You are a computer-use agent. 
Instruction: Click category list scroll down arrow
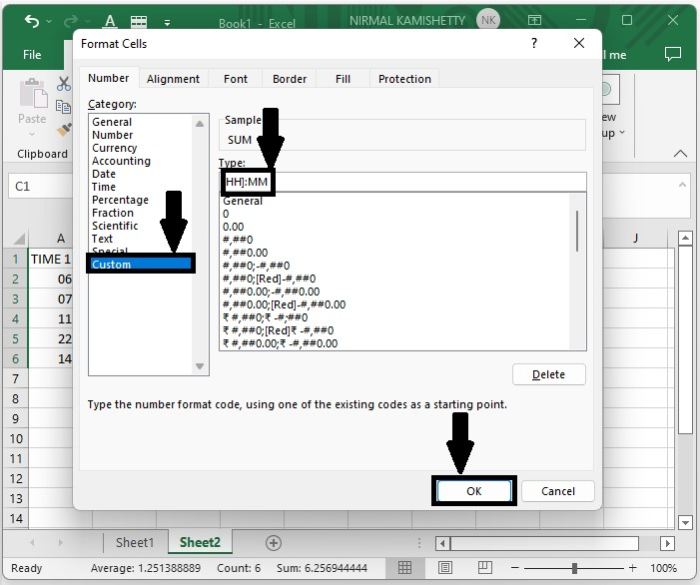[200, 366]
